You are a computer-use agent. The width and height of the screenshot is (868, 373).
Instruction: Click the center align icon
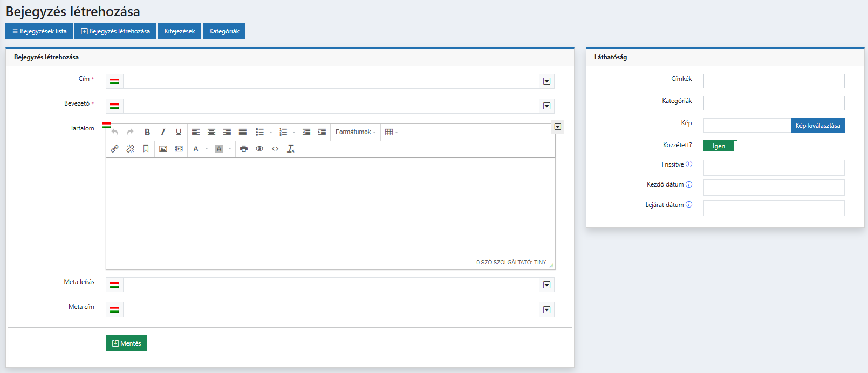211,132
